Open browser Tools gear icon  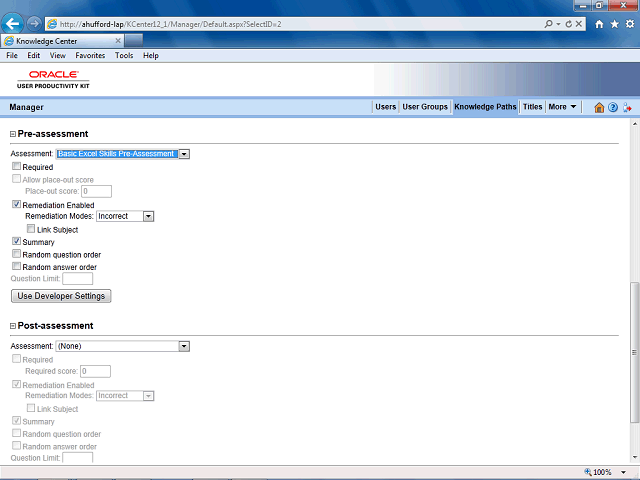630,24
